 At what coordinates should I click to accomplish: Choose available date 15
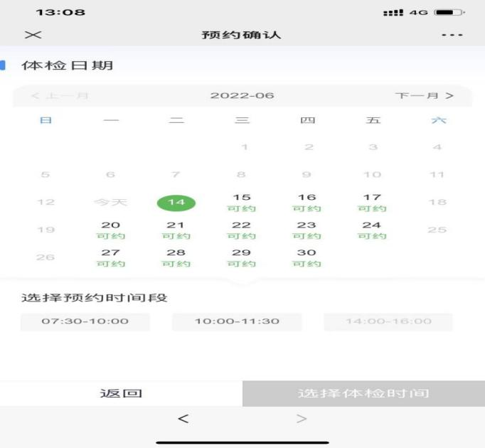[x=242, y=202]
